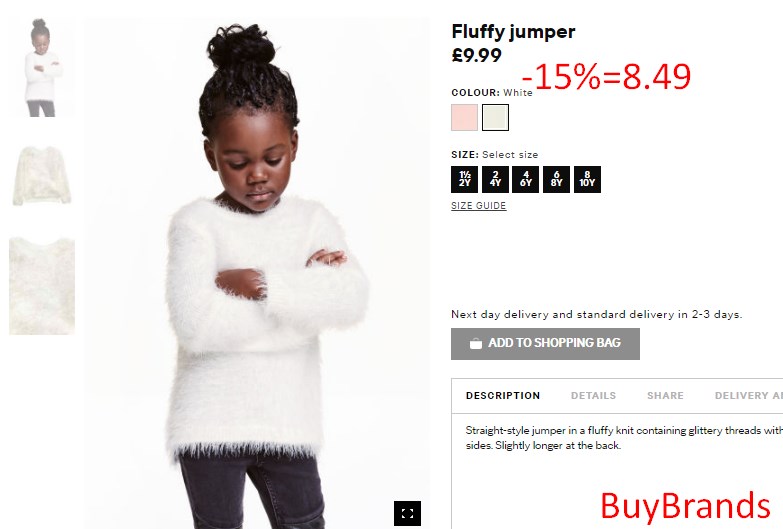
Task: Add to shopping bag
Action: click(x=545, y=344)
